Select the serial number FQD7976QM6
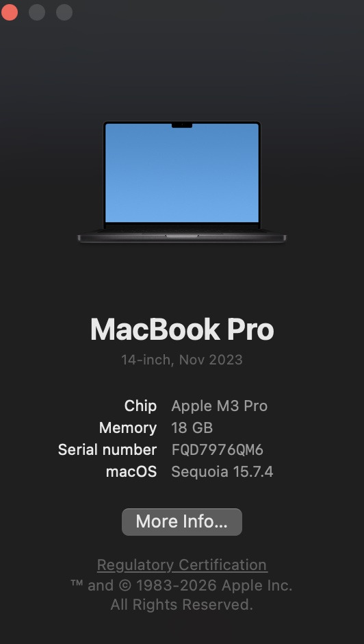The image size is (364, 644). click(218, 450)
